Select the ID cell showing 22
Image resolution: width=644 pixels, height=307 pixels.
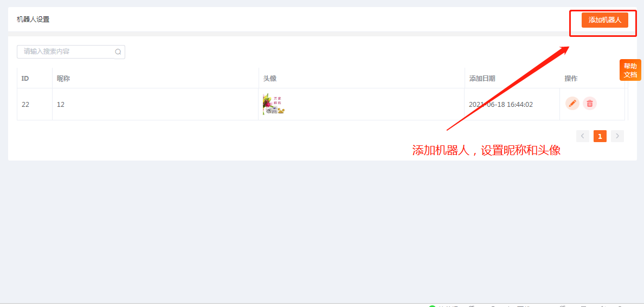(x=35, y=104)
